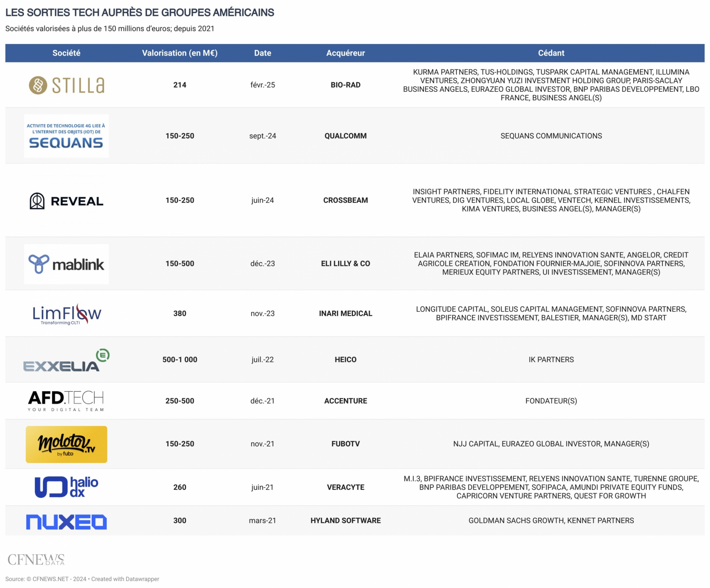Click the Reveal company logo

tap(66, 201)
